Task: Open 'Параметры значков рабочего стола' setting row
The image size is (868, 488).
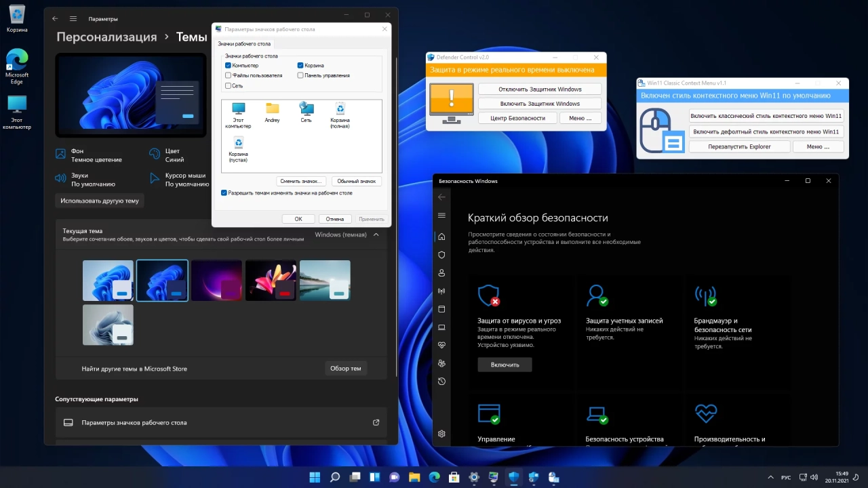Action: [221, 422]
